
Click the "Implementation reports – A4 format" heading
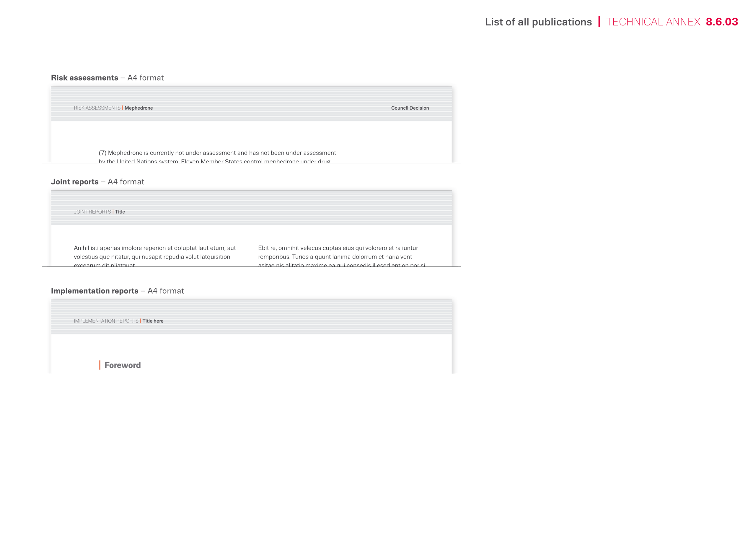[x=117, y=291]
